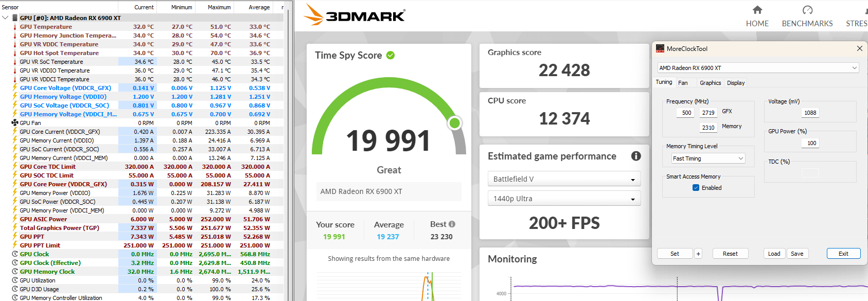This screenshot has width=868, height=301.
Task: Click the lightning icon beside GPU PPT Limit
Action: [15, 245]
